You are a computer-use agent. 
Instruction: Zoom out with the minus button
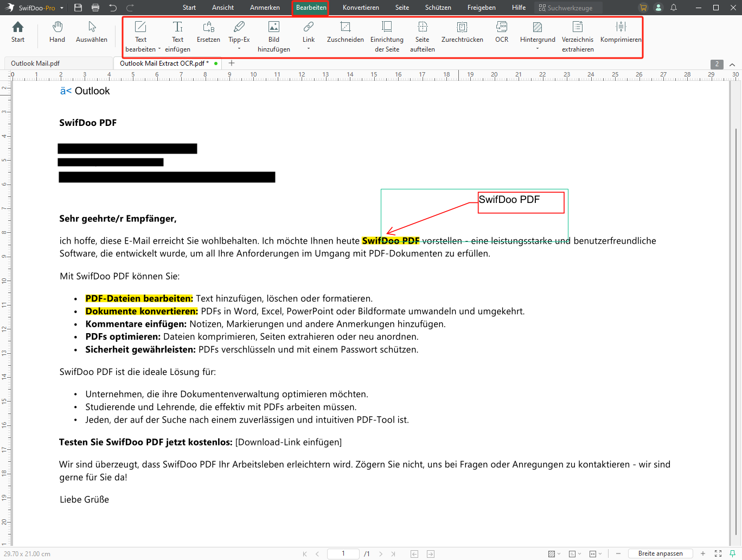(618, 553)
